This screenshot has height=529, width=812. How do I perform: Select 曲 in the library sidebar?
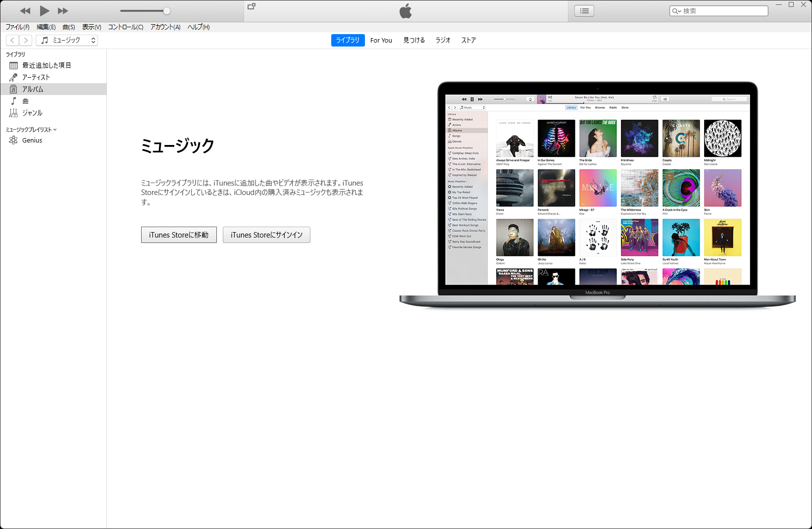coord(25,100)
